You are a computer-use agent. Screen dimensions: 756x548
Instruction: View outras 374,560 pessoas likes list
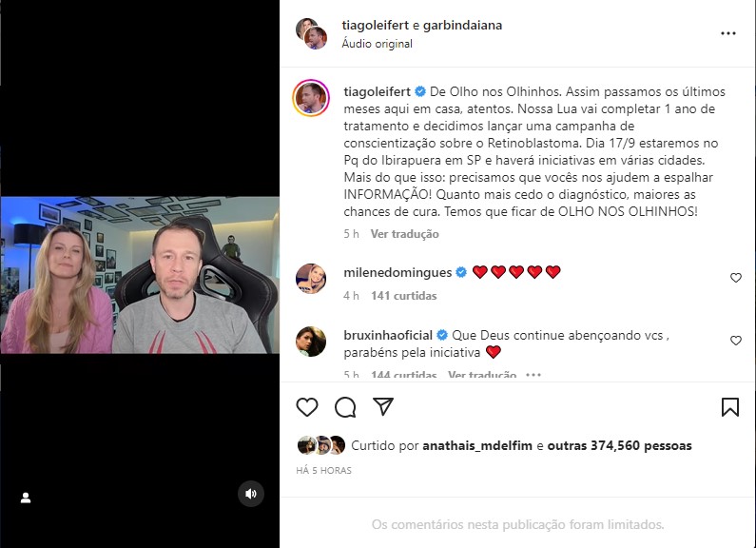tap(620, 446)
